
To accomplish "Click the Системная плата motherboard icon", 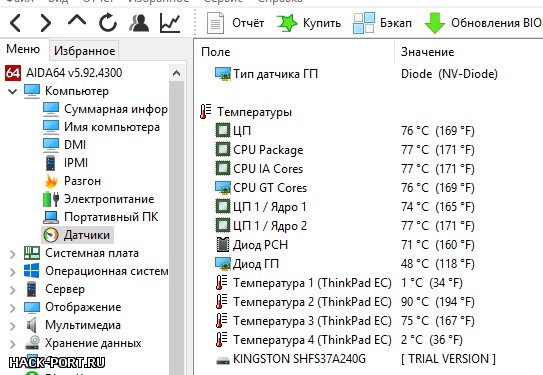I will click(x=32, y=253).
